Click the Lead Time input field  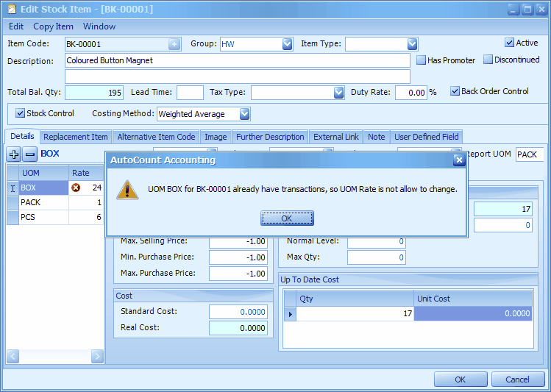click(190, 93)
